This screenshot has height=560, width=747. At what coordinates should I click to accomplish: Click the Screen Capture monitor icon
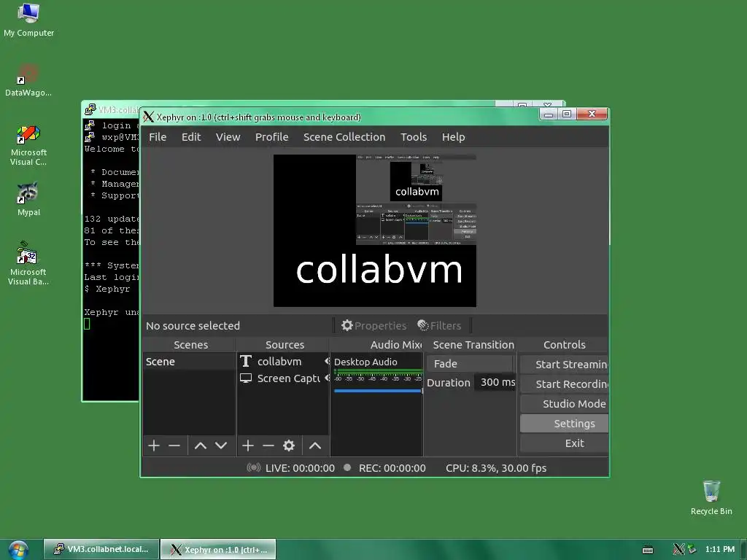[246, 378]
